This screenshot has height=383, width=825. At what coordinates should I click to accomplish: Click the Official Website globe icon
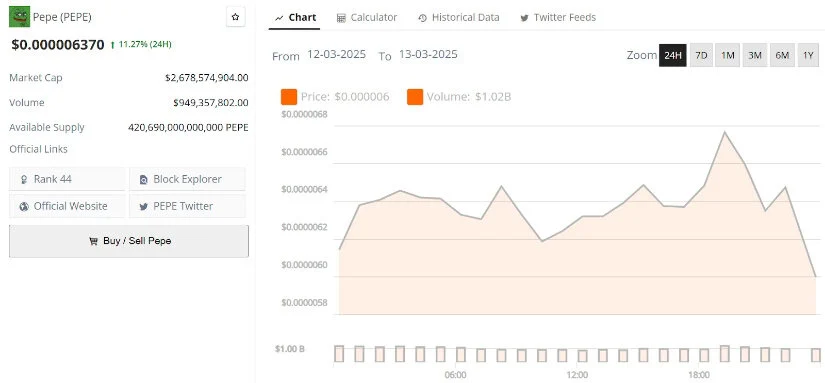pyautogui.click(x=24, y=206)
